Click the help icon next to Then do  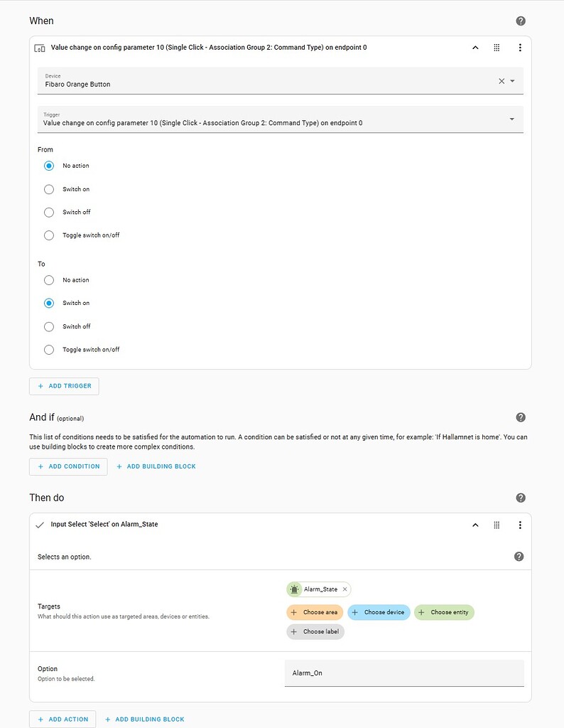point(521,498)
